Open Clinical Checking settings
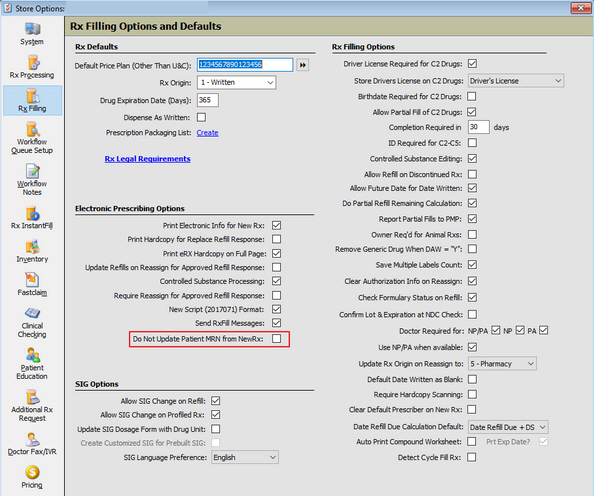This screenshot has width=594, height=496. 32,322
